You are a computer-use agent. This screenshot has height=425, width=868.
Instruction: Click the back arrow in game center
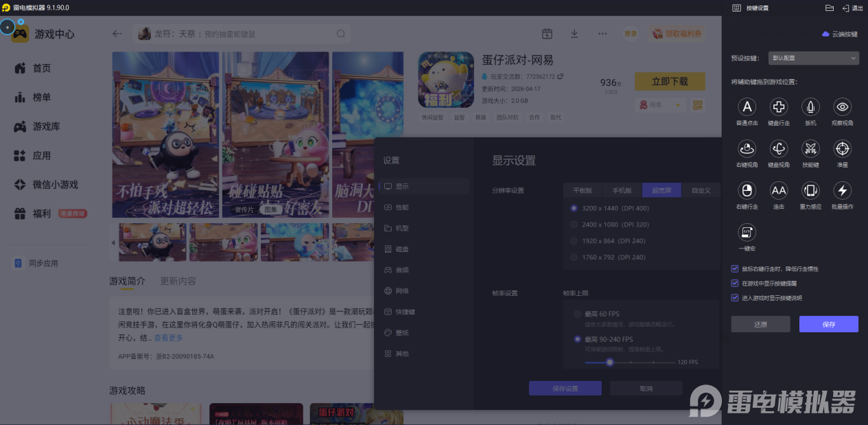pyautogui.click(x=117, y=34)
